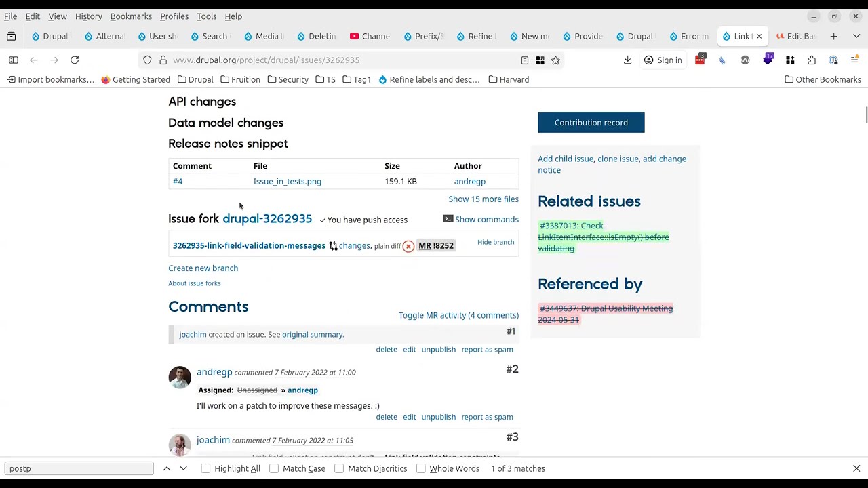Click the purple extension icon with badge 17
868x488 pixels.
(768, 60)
